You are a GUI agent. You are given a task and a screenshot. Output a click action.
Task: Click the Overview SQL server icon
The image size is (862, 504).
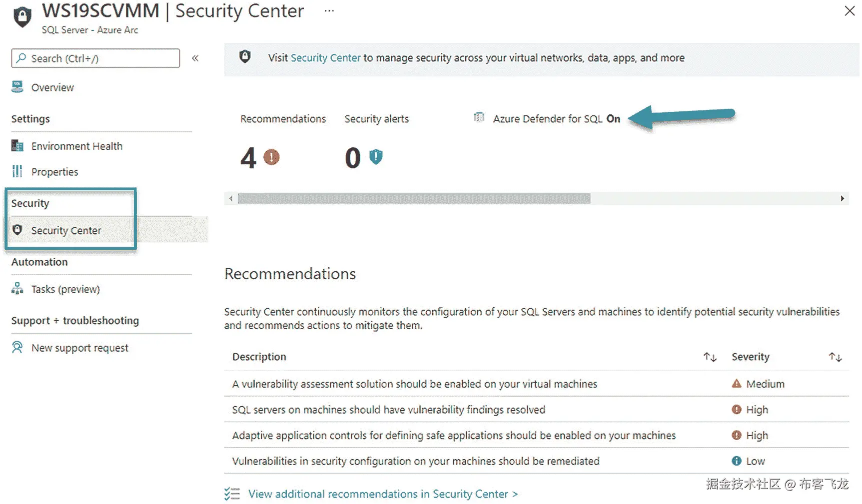tap(17, 87)
